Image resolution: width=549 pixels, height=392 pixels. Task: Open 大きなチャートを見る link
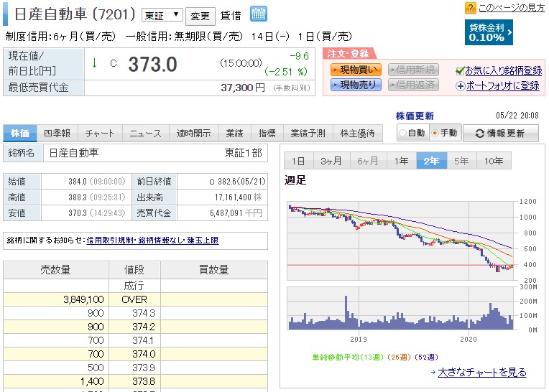[x=482, y=373]
